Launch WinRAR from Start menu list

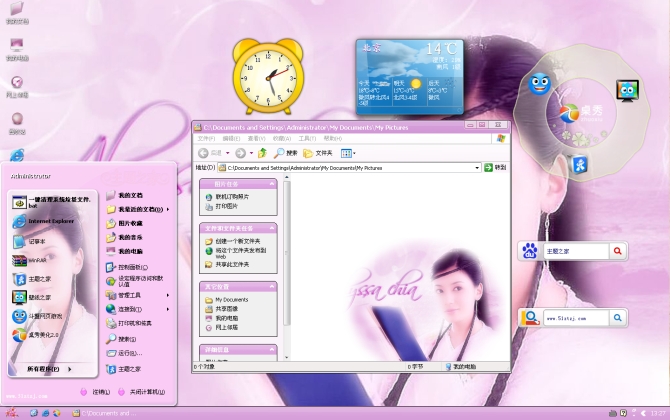pos(30,260)
